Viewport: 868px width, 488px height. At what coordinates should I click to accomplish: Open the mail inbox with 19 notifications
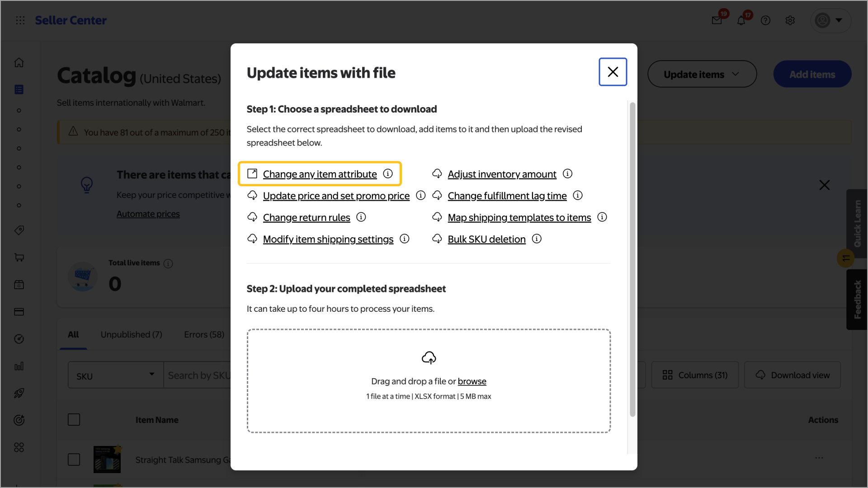(717, 20)
